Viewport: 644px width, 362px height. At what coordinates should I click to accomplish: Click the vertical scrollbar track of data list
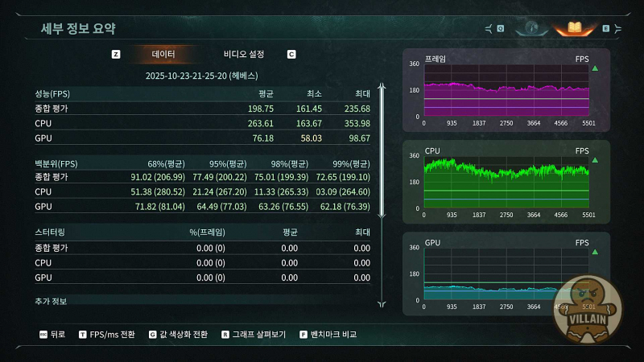(x=382, y=193)
